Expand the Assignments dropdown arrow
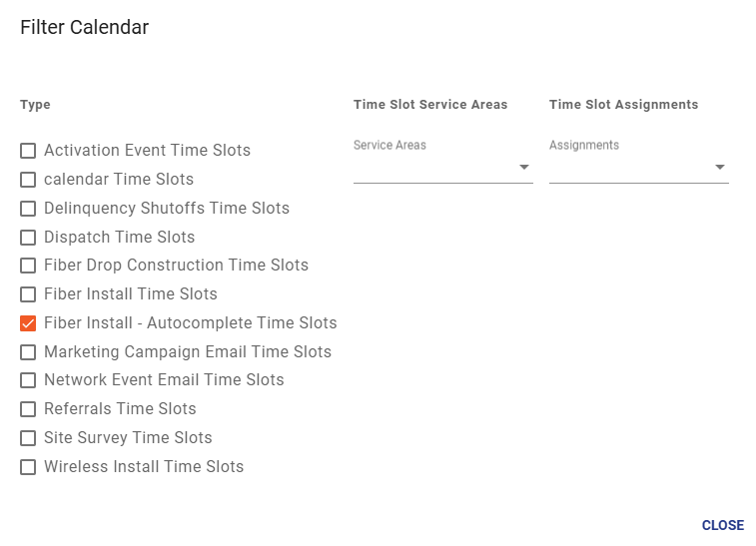 point(720,168)
